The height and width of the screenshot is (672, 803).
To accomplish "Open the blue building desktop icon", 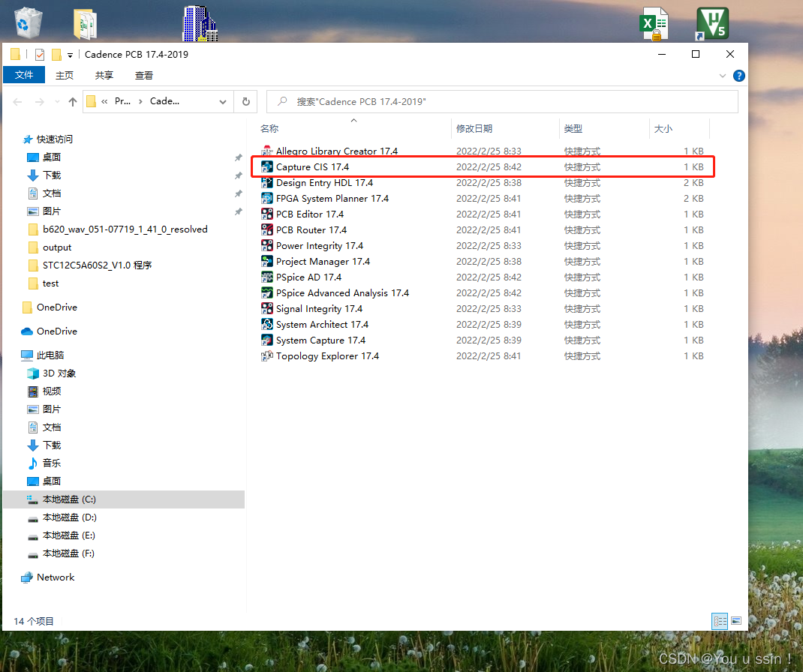I will pyautogui.click(x=200, y=23).
